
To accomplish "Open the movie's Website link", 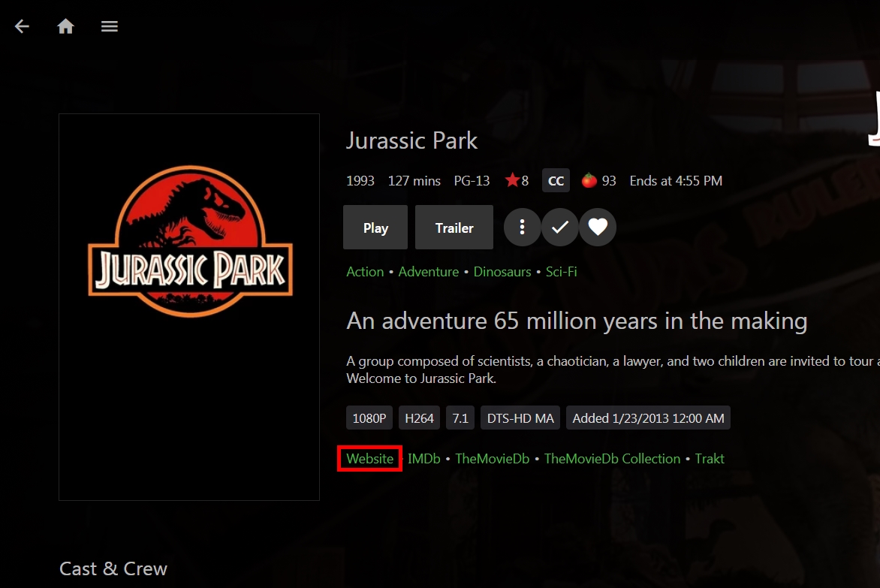I will [369, 459].
